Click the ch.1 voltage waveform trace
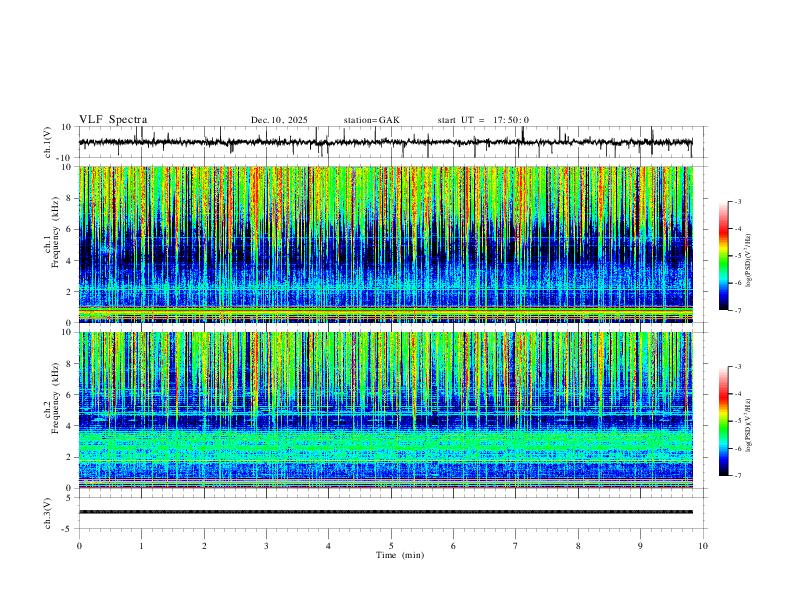This screenshot has width=792, height=612. click(x=385, y=142)
